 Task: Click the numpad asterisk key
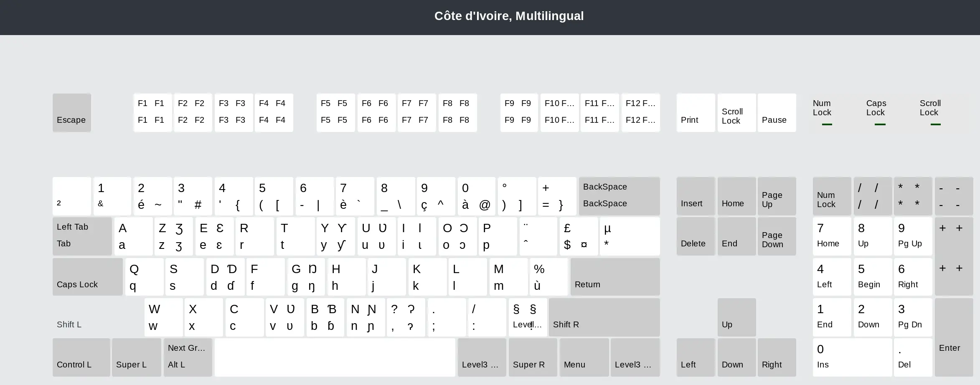pos(913,196)
